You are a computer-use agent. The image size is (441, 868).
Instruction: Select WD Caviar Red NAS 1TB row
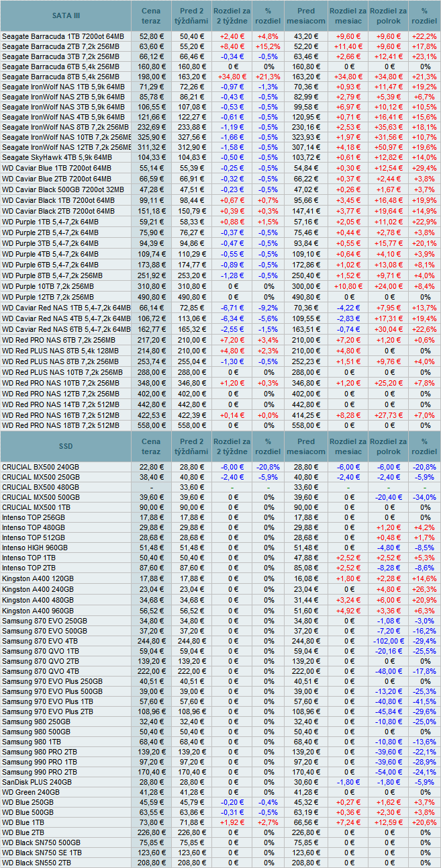220,307
